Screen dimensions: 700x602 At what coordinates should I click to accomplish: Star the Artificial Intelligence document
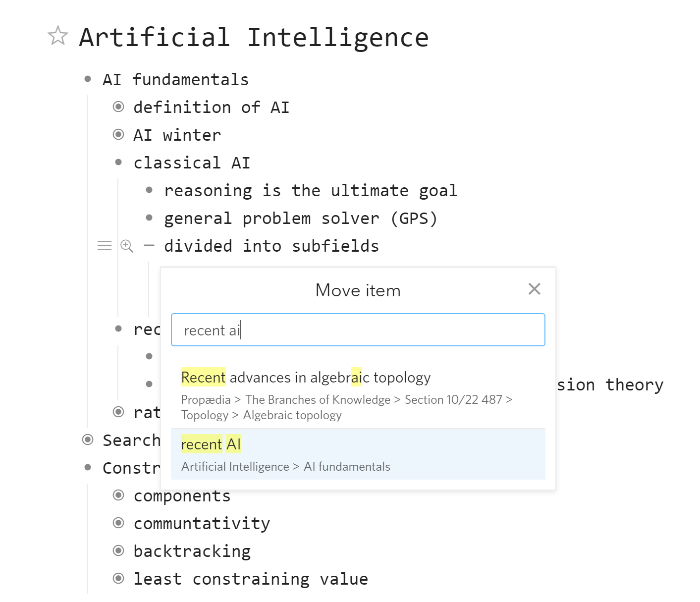(58, 36)
